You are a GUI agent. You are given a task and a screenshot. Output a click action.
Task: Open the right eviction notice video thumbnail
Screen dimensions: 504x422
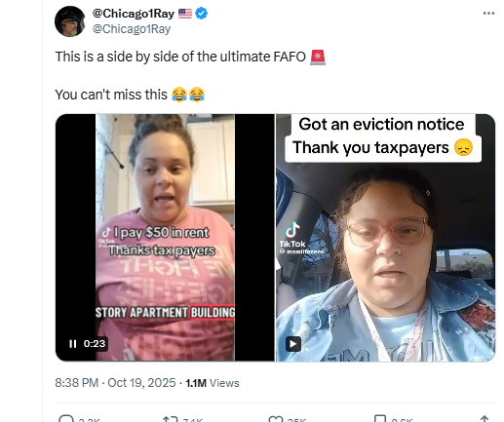click(385, 238)
